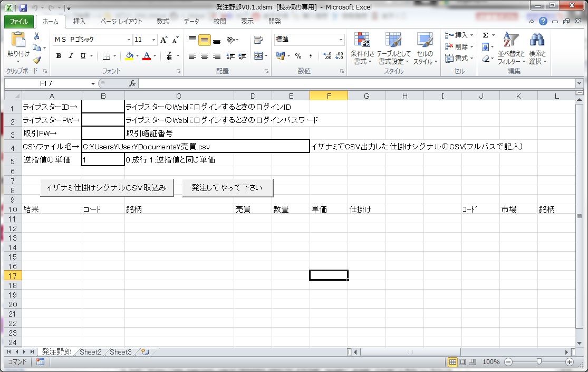Switch to the 挿入 (Insert) ribbon tab
This screenshot has width=588, height=372.
tap(79, 22)
